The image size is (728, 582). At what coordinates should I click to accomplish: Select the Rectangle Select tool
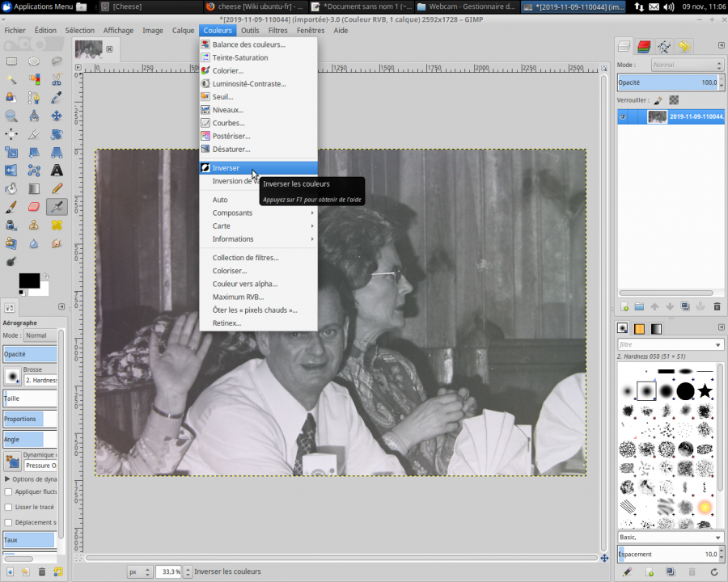pos(11,61)
